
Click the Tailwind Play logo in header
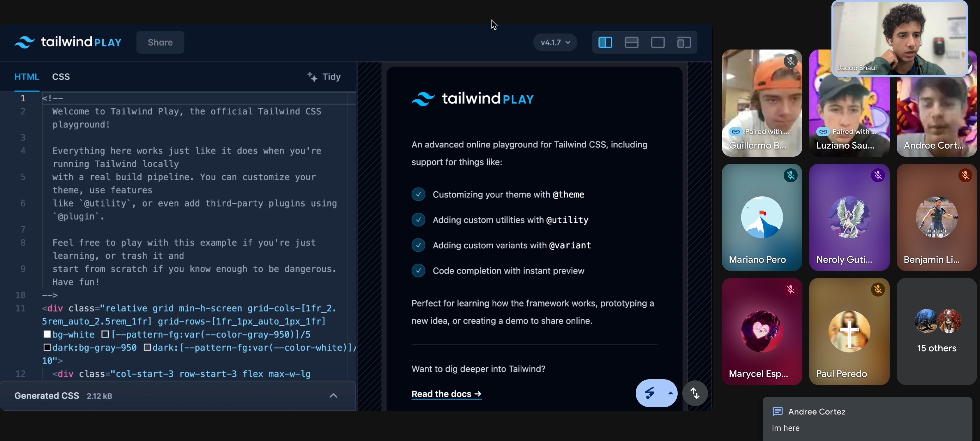pyautogui.click(x=68, y=42)
